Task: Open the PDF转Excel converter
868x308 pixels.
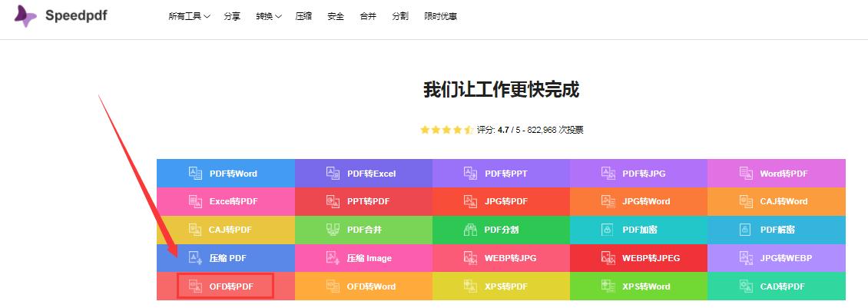Action: pyautogui.click(x=363, y=174)
